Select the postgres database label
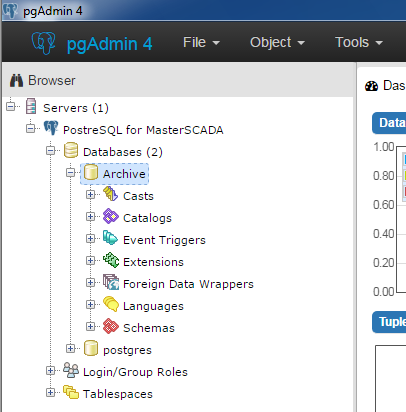This screenshot has width=406, height=412. pos(127,350)
